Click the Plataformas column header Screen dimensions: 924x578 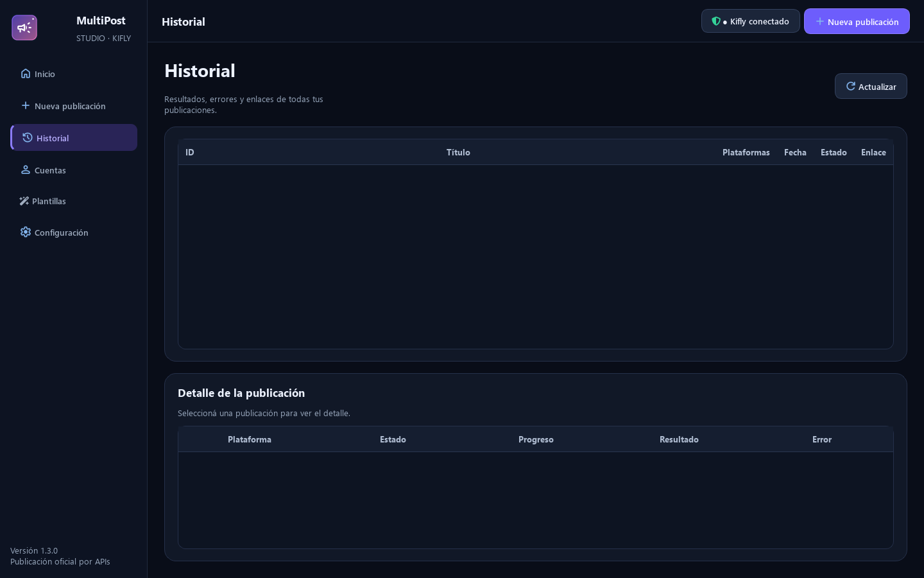tap(746, 152)
